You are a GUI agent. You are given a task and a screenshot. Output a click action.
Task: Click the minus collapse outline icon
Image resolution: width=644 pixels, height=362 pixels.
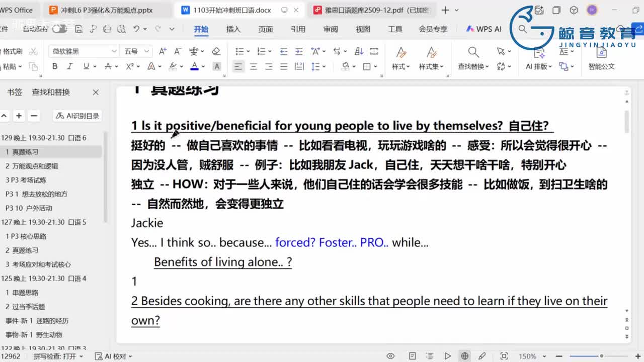pos(34,116)
